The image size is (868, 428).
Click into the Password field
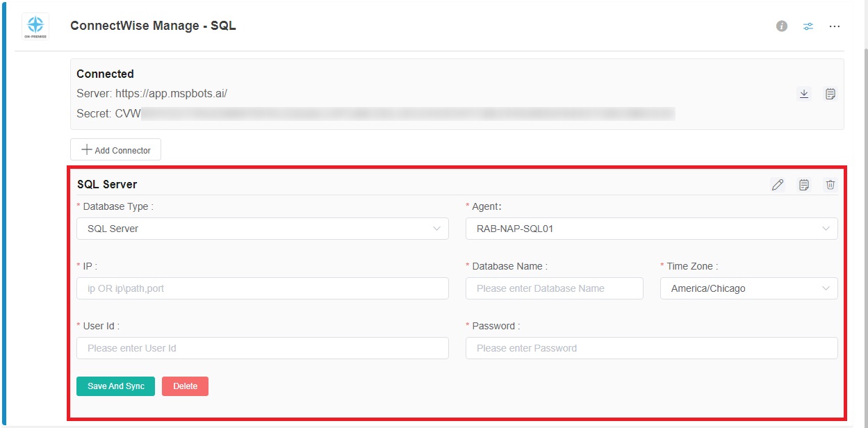651,348
